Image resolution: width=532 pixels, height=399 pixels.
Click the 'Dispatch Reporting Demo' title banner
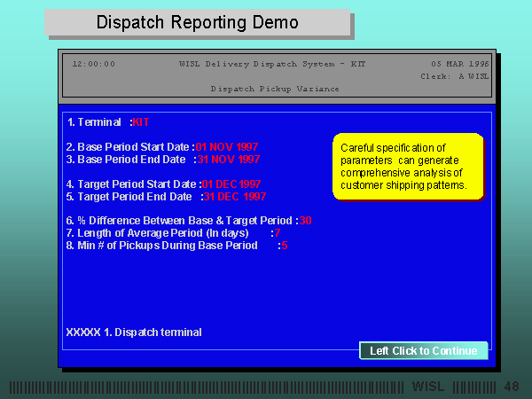(x=198, y=22)
